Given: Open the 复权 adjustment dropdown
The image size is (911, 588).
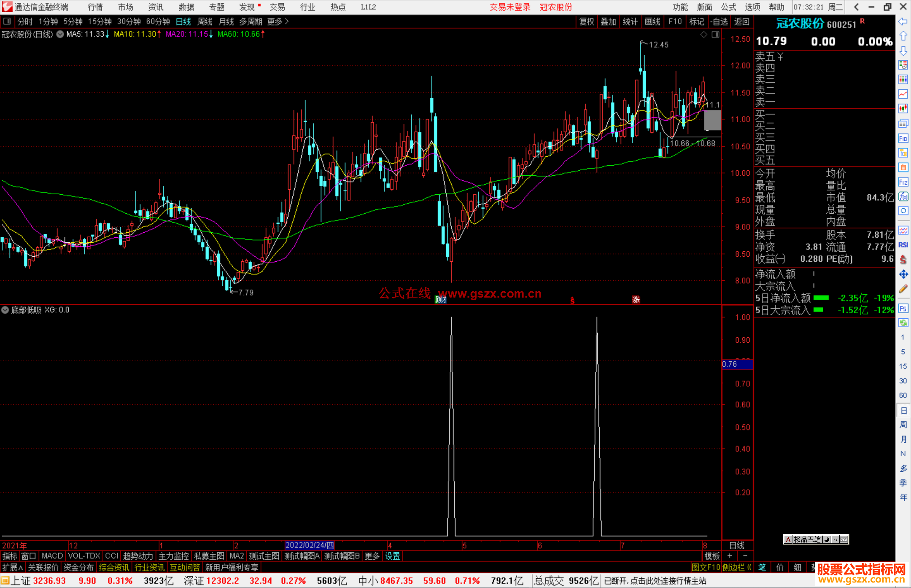Looking at the screenshot, I should 587,21.
